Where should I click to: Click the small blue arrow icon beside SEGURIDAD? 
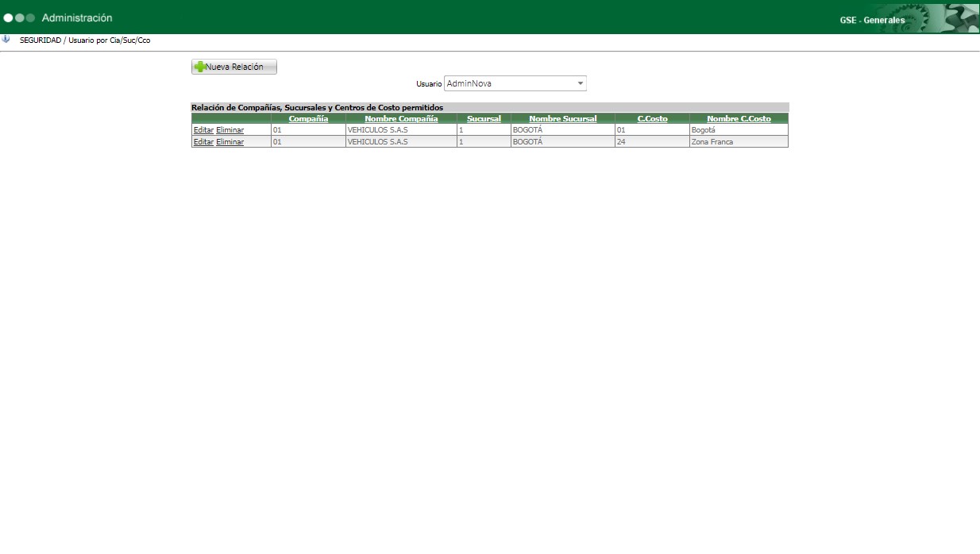point(6,39)
